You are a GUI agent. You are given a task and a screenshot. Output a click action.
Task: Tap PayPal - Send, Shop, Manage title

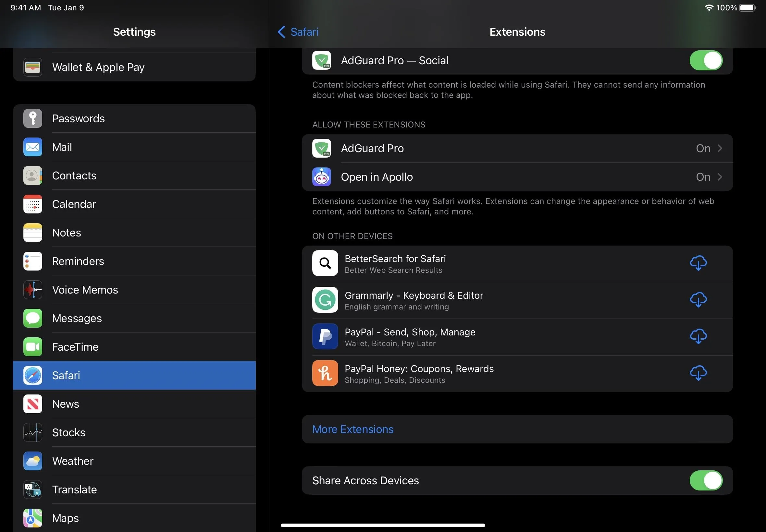410,332
